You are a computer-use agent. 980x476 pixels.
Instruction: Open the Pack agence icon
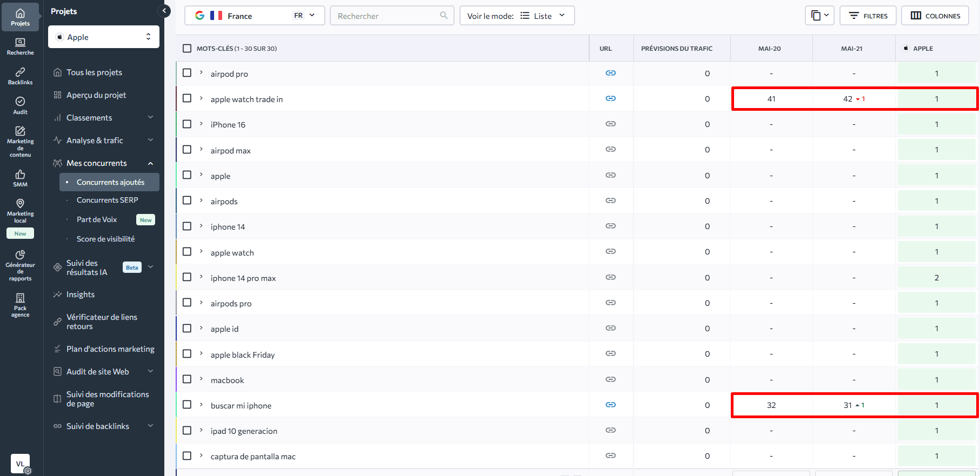pos(20,305)
